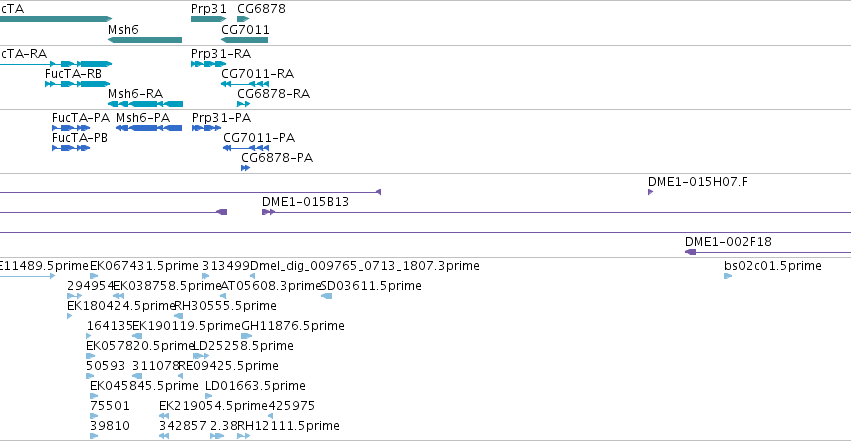Select the CG6878 gene glyph
The image size is (851, 441).
click(243, 19)
